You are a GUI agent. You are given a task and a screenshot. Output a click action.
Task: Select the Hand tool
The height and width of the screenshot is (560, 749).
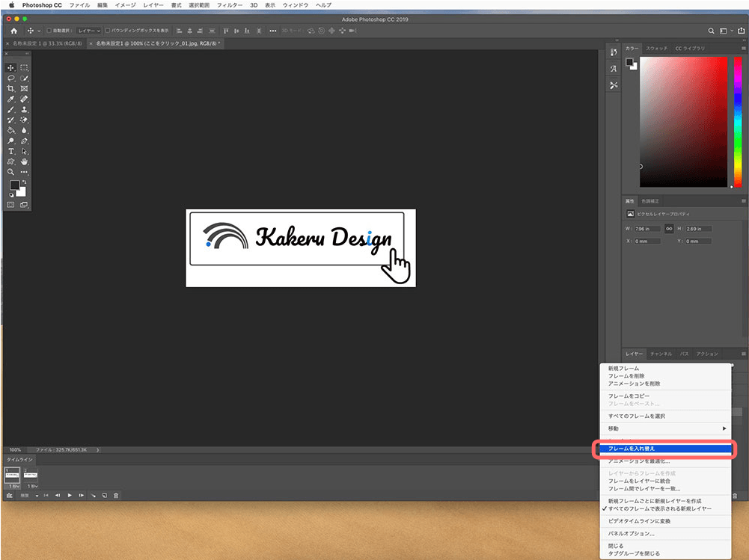24,161
